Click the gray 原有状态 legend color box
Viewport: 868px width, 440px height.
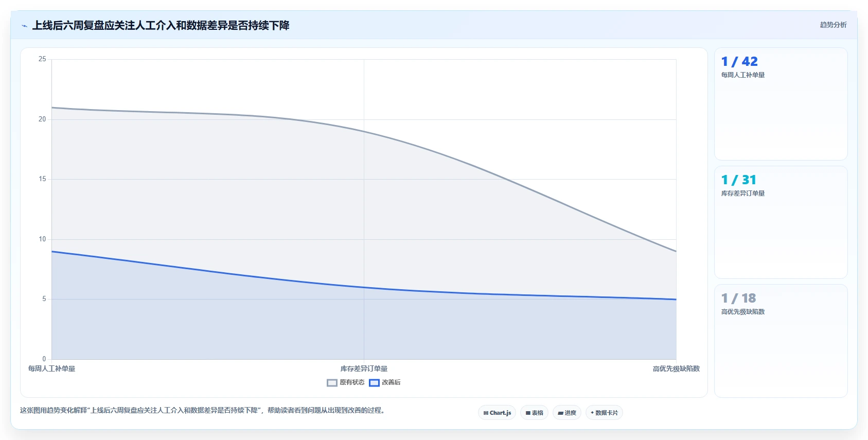(x=332, y=383)
